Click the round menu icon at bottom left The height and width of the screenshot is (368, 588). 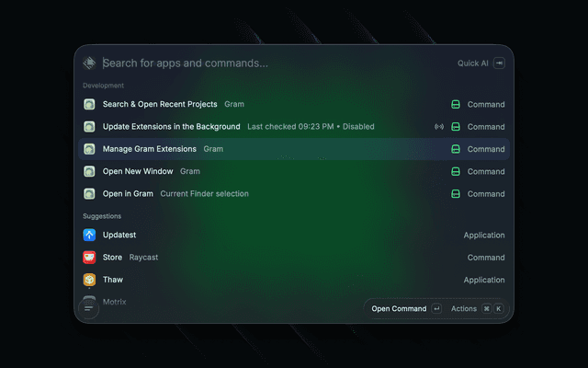point(88,309)
